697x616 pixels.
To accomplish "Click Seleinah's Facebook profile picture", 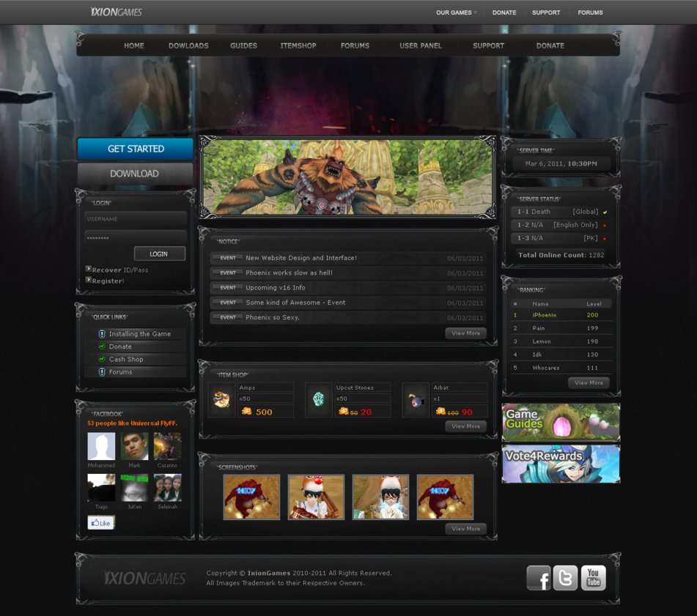I will coord(168,488).
